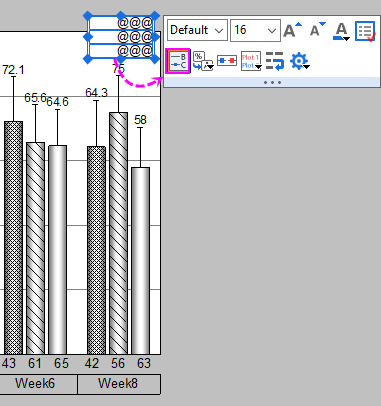Screen dimensions: 381x406
Task: Click the tick label 61
Action: [x=35, y=363]
